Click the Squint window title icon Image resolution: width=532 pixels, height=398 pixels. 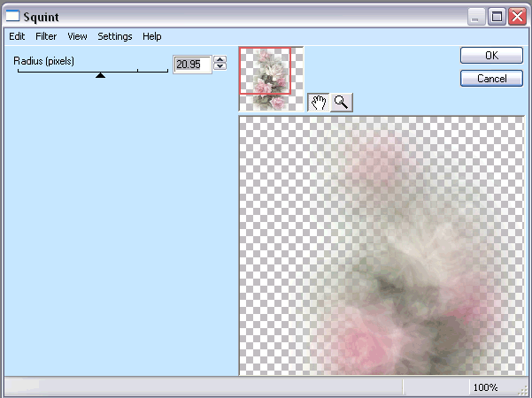pos(13,16)
